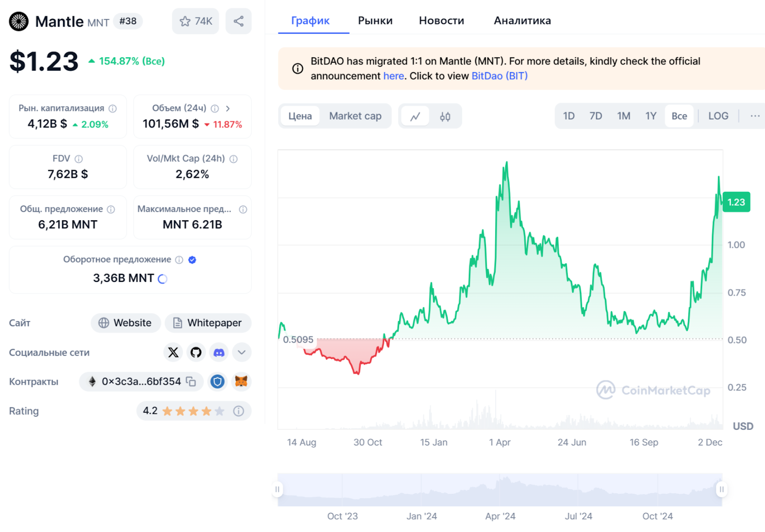The width and height of the screenshot is (765, 532).
Task: Follow the 'here' announcement link
Action: [x=393, y=76]
